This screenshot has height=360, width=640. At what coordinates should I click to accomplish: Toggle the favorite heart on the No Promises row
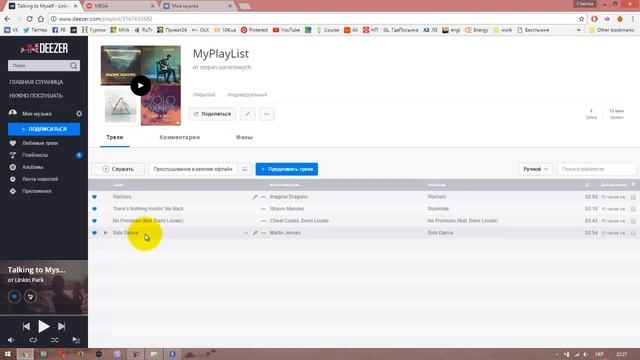coord(94,221)
